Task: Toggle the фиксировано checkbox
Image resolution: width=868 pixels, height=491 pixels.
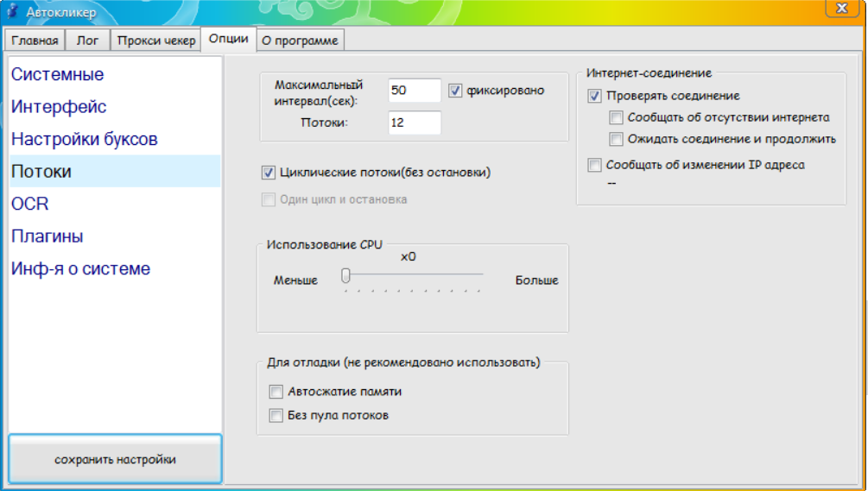Action: (x=455, y=91)
